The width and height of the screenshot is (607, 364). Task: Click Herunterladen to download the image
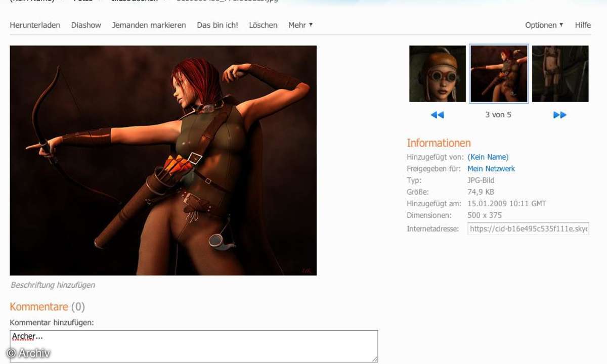[x=35, y=25]
